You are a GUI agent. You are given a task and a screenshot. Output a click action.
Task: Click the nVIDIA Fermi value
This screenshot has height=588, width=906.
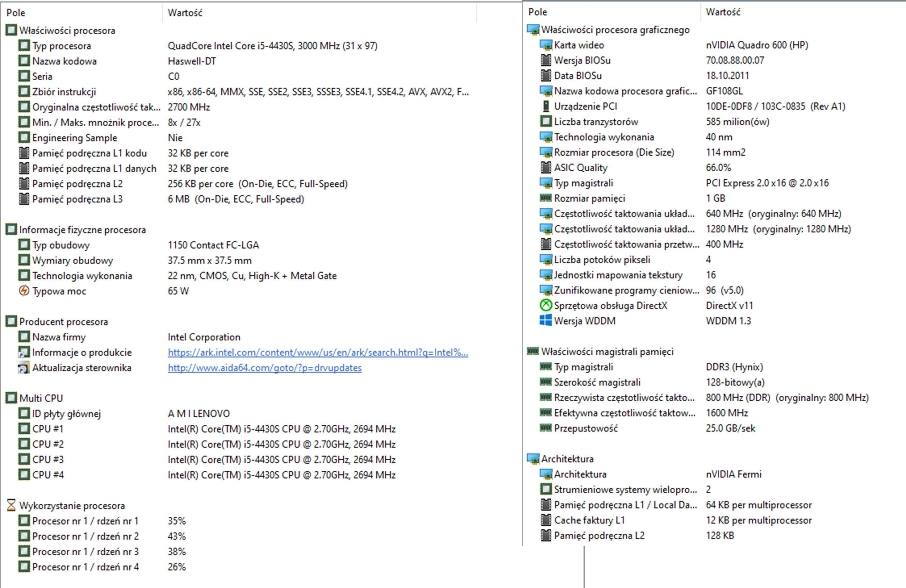733,474
